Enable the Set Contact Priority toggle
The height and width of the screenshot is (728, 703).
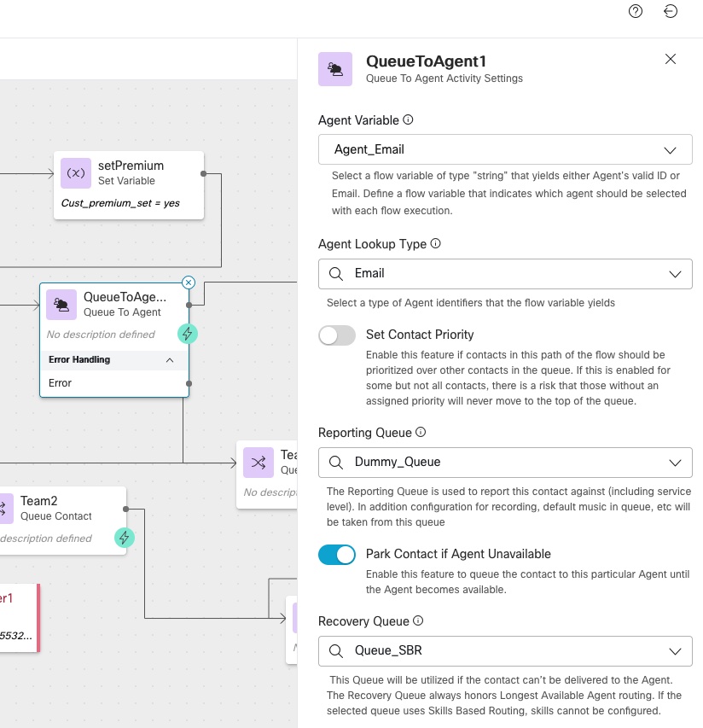337,335
